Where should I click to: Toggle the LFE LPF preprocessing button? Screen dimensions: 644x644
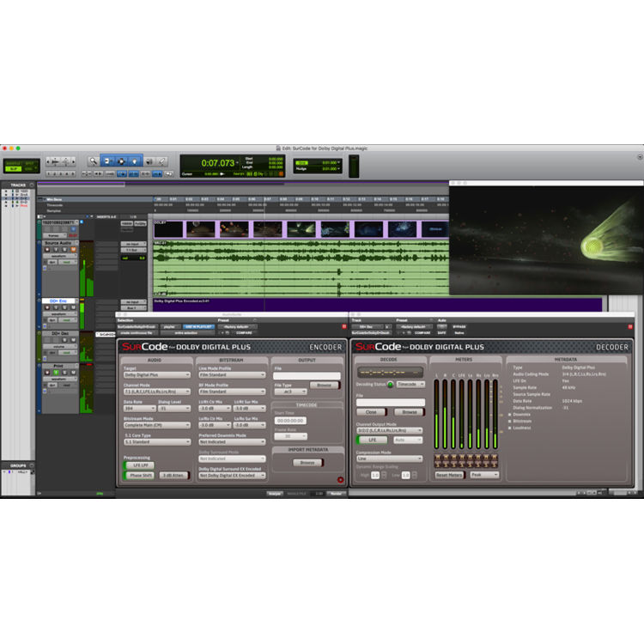139,465
